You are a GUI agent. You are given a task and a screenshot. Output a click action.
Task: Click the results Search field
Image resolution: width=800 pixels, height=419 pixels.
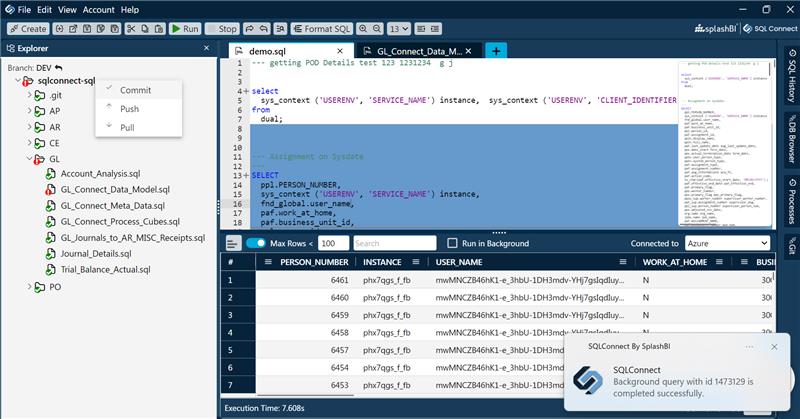pyautogui.click(x=395, y=243)
